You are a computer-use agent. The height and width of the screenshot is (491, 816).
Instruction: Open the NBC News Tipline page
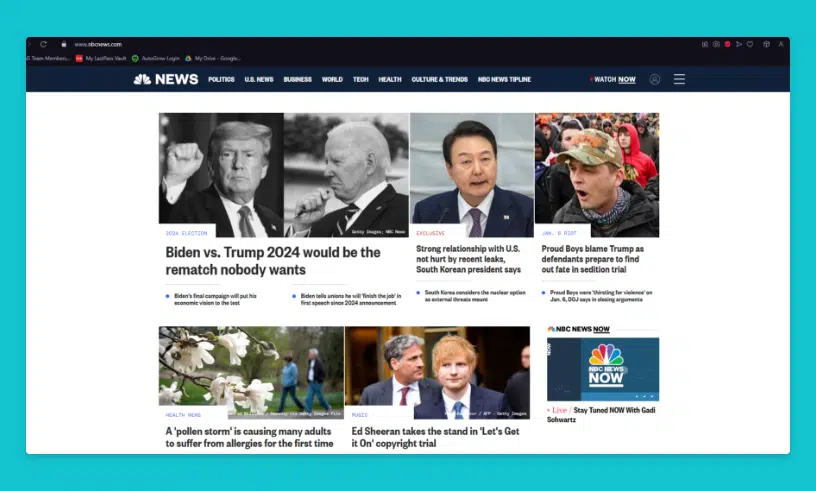click(x=504, y=79)
